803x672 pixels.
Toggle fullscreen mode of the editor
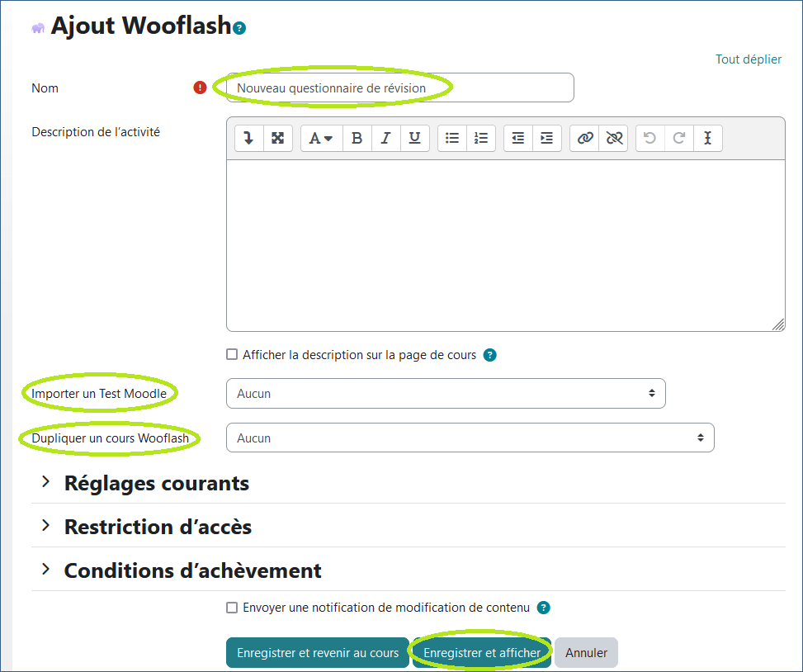tap(278, 139)
